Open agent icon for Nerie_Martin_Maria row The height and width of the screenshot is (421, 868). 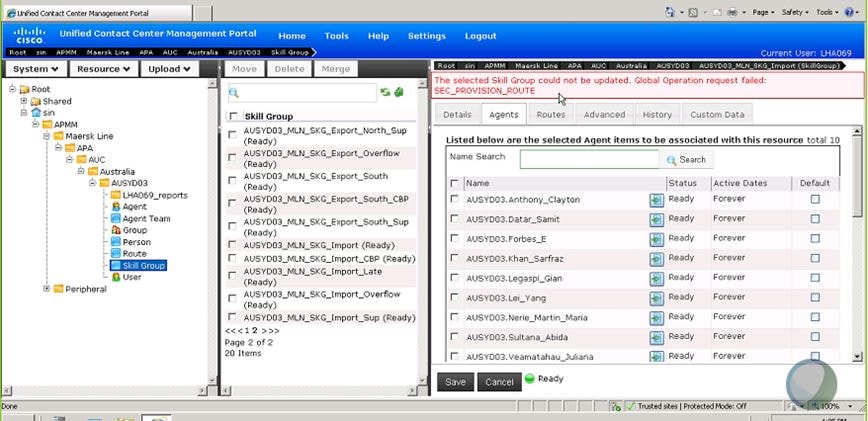click(657, 318)
